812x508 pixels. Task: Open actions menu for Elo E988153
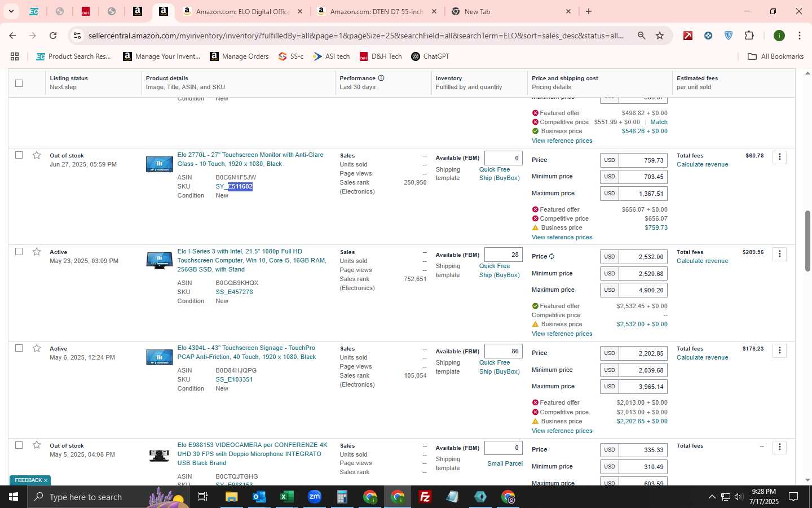click(779, 447)
